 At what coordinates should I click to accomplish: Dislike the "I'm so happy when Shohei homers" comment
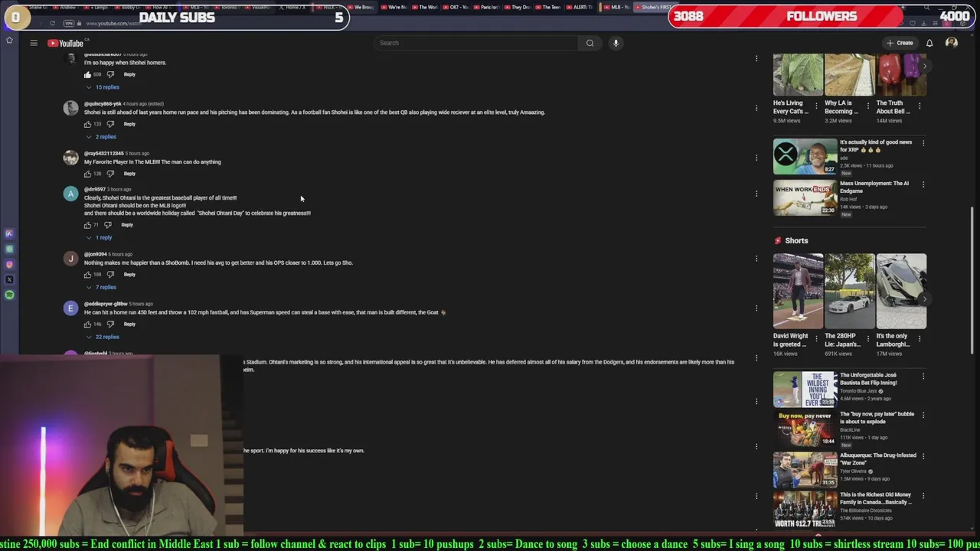click(110, 74)
